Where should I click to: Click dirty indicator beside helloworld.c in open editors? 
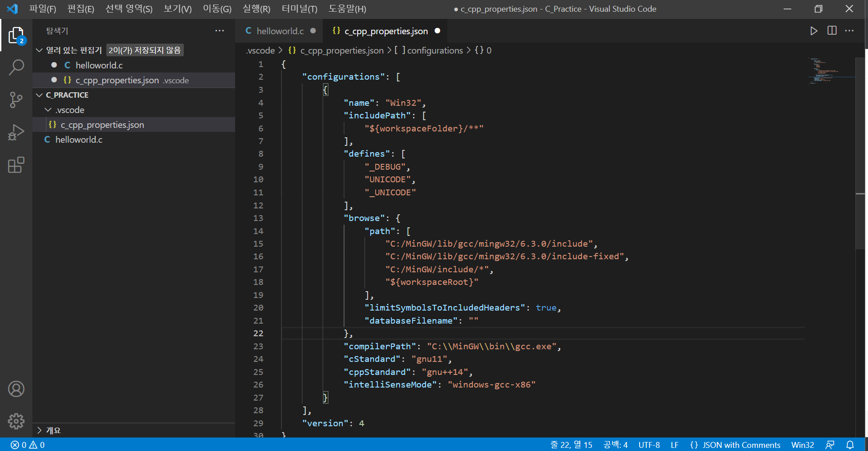coord(54,65)
